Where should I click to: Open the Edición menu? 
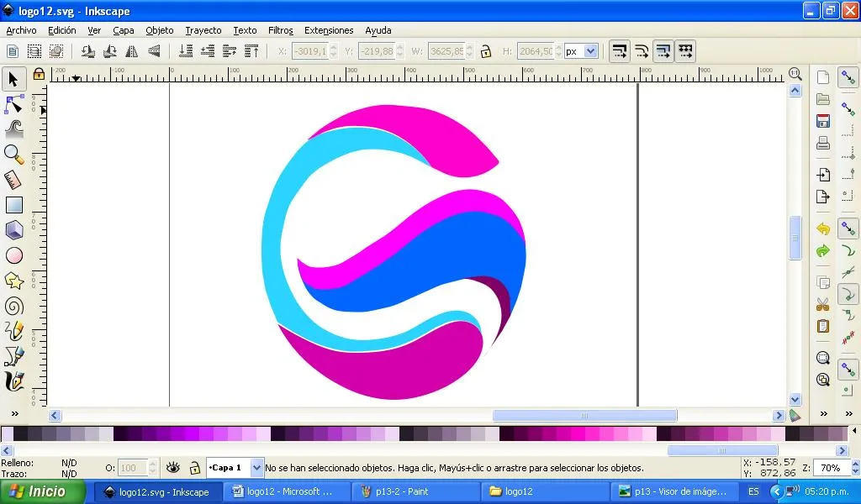tap(62, 30)
